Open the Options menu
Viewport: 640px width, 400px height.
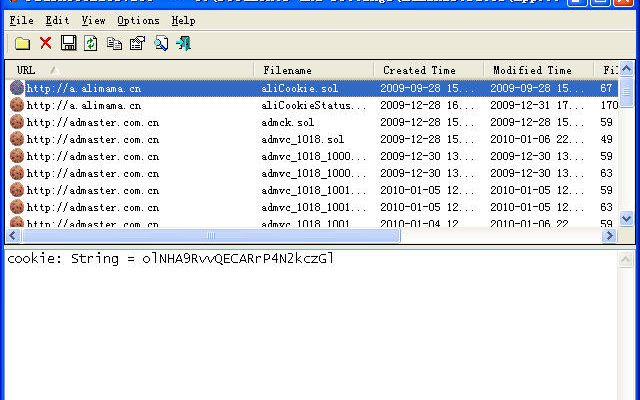tap(138, 20)
